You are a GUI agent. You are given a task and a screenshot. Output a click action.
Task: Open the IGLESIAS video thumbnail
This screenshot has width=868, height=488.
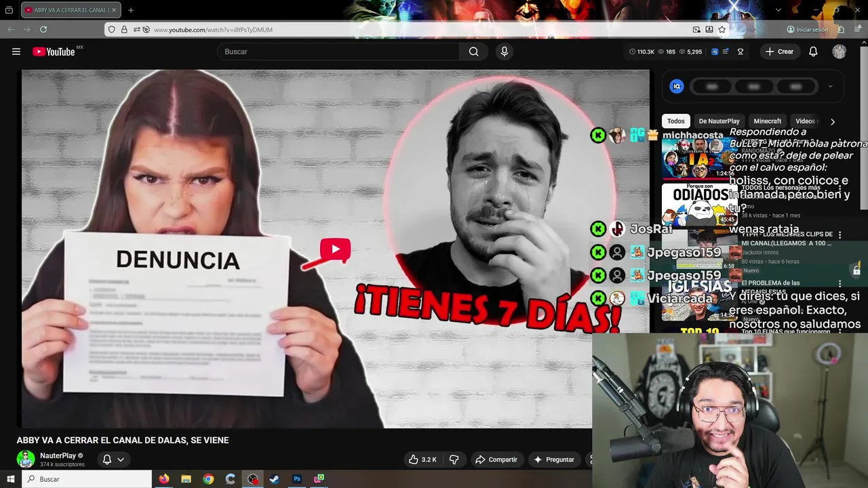click(698, 300)
